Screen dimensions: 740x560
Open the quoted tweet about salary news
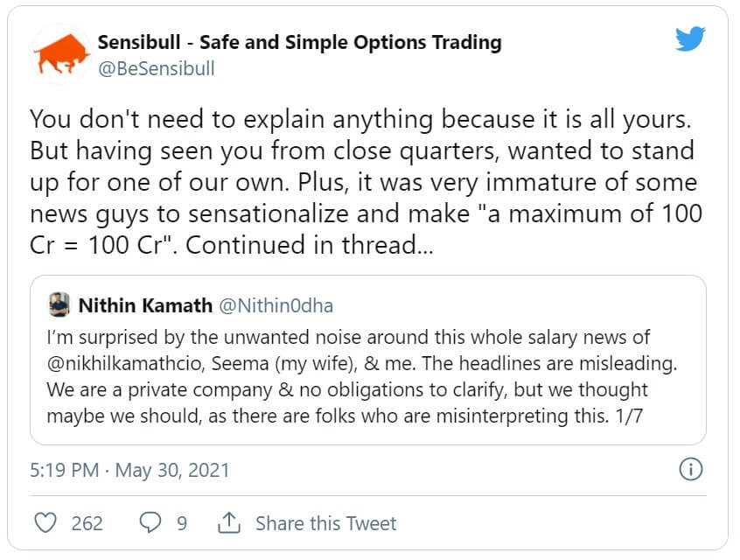pyautogui.click(x=367, y=376)
